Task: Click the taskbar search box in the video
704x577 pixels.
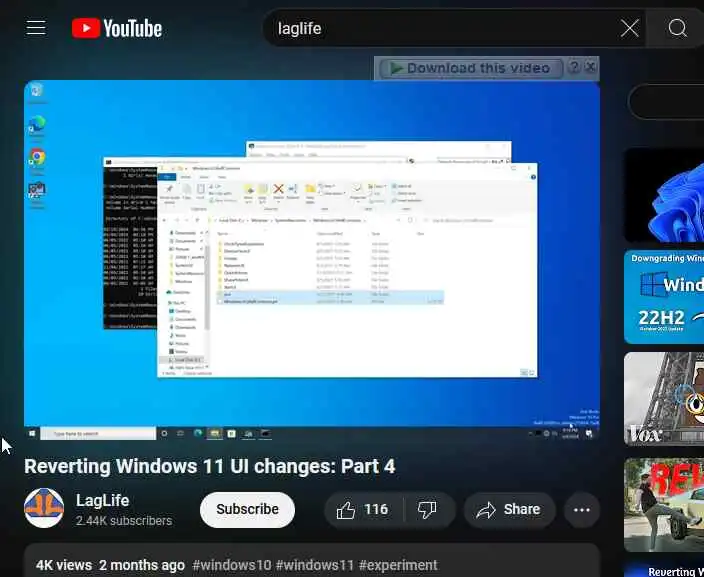Action: tap(98, 434)
